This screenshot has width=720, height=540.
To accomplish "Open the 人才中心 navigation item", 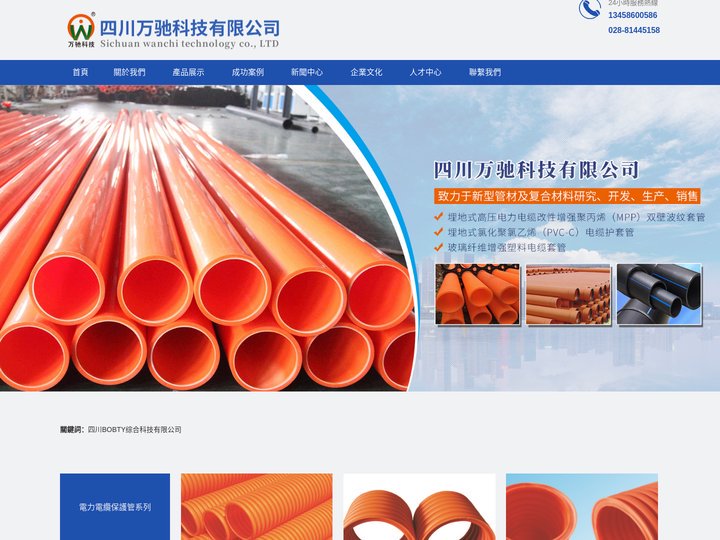I will coord(426,72).
